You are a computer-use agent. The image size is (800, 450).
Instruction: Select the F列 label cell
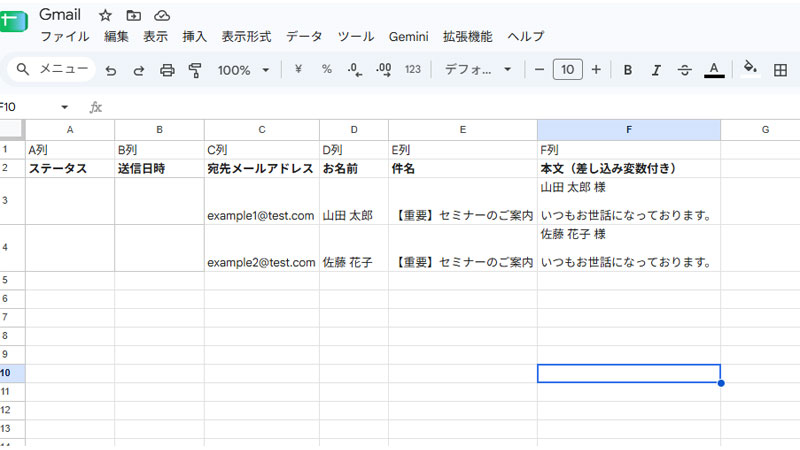click(629, 149)
